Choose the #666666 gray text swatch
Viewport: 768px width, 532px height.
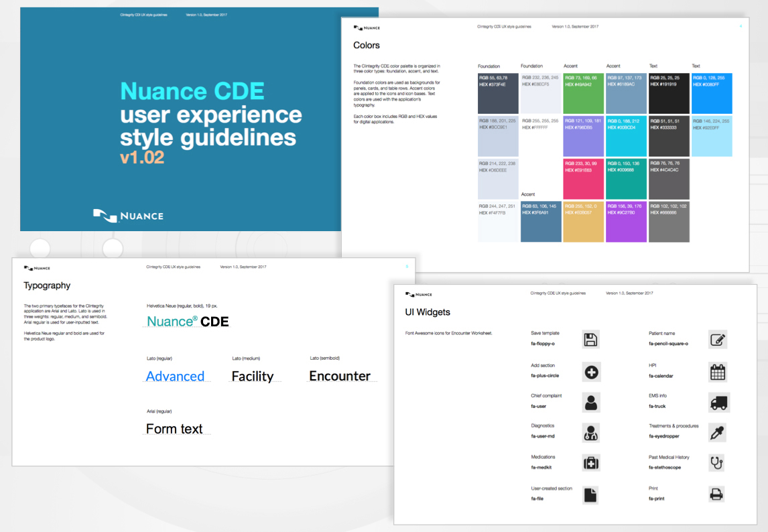669,221
